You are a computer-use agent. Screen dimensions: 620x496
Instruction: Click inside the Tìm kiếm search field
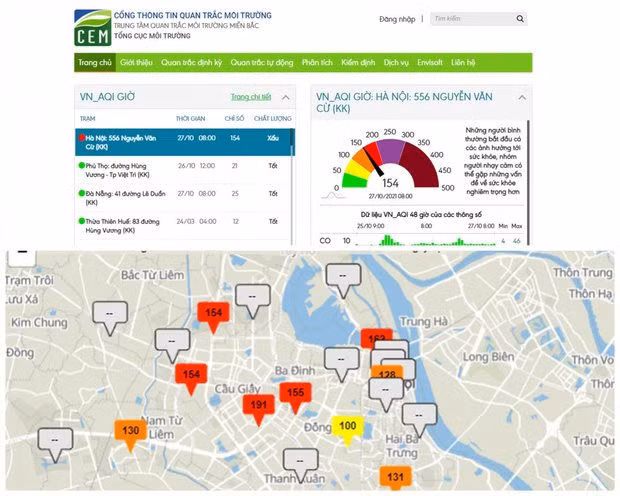(x=470, y=19)
